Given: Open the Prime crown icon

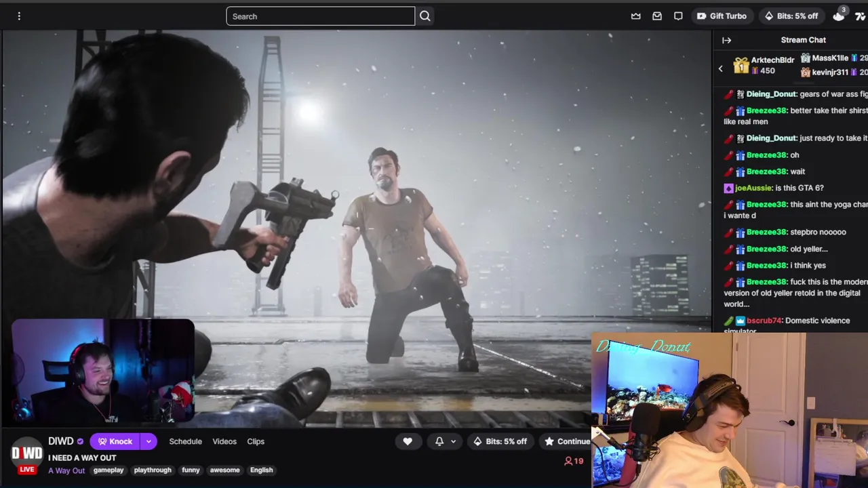Looking at the screenshot, I should [x=635, y=16].
